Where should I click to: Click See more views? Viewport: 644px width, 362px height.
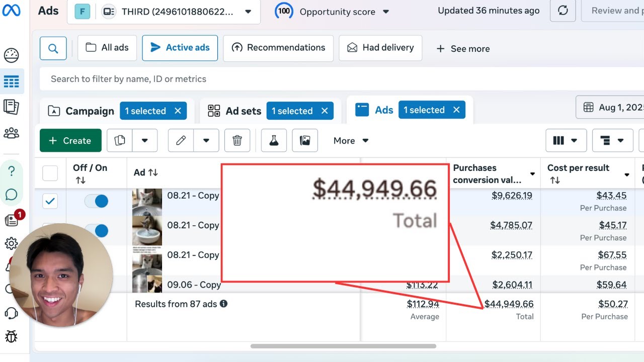coord(463,49)
